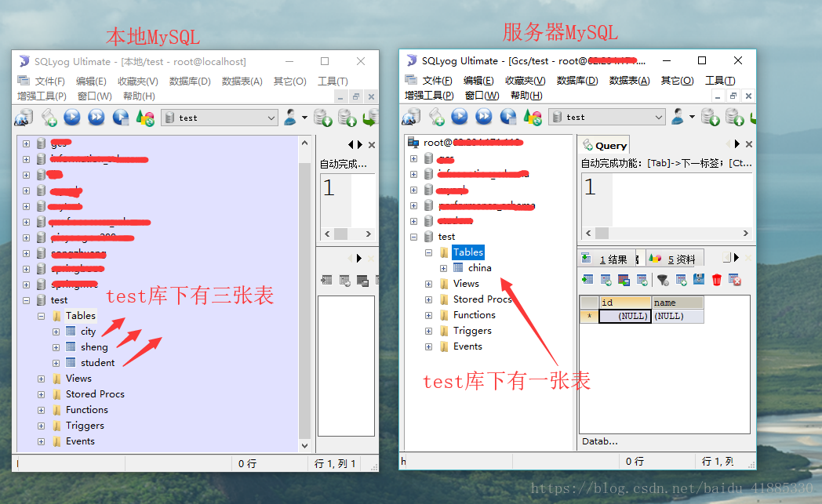Click shapes refresh icon in local window toolbar
Screen dimensions: 822x504
coord(145,118)
